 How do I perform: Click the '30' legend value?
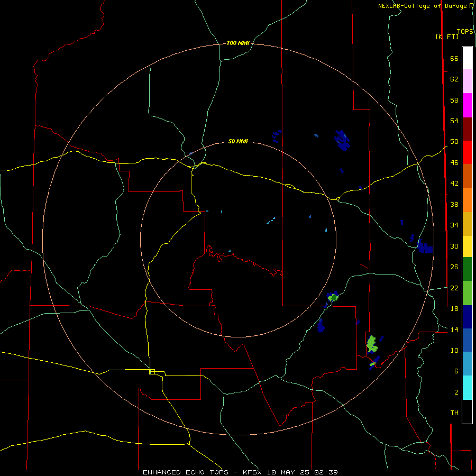(454, 246)
